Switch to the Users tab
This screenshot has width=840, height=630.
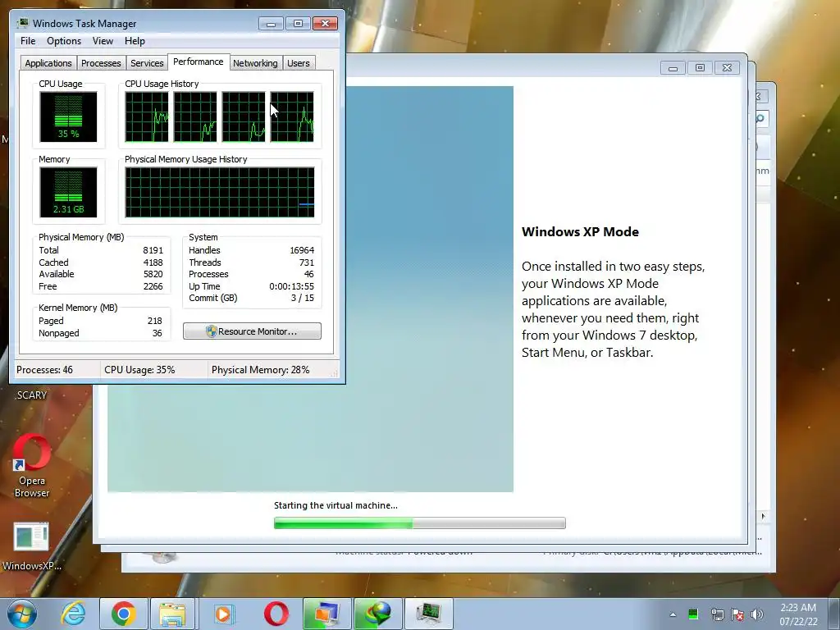coord(299,63)
